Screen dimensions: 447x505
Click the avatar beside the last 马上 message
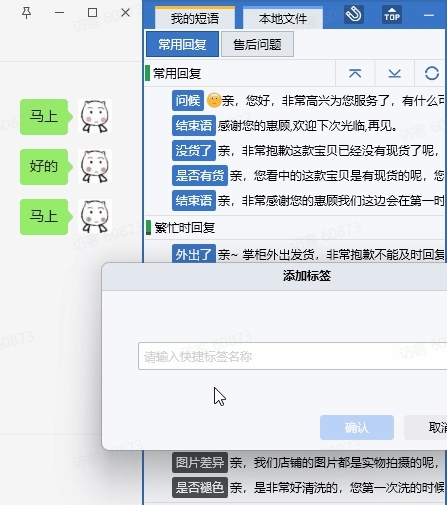(95, 216)
